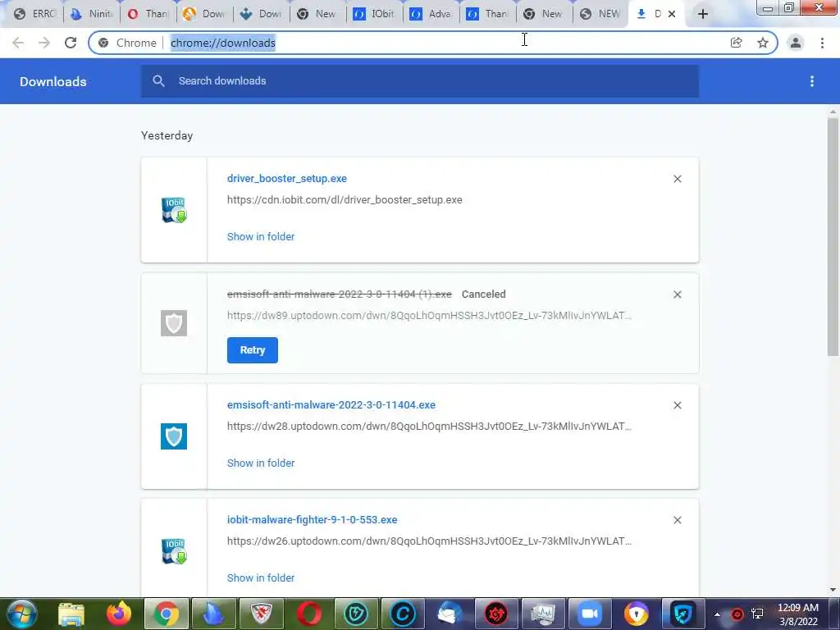The height and width of the screenshot is (630, 840).
Task: Reload the downloads page
Action: [x=71, y=43]
